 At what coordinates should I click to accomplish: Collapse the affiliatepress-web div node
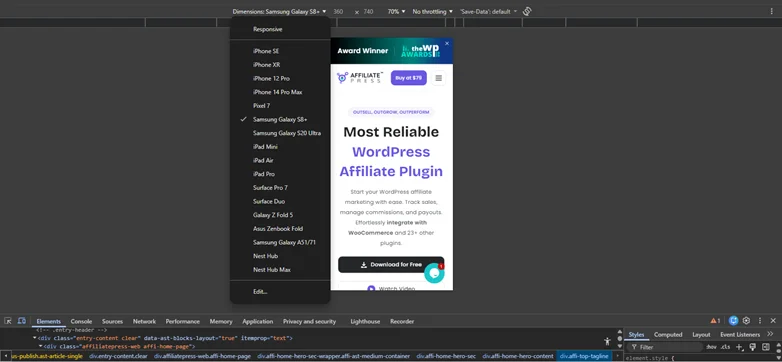coord(41,346)
